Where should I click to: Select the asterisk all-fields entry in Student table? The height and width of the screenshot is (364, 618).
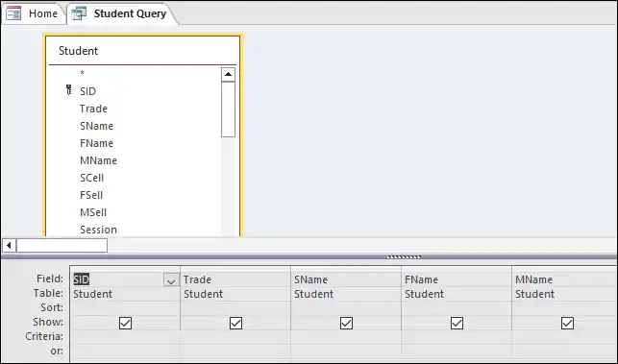coord(83,73)
